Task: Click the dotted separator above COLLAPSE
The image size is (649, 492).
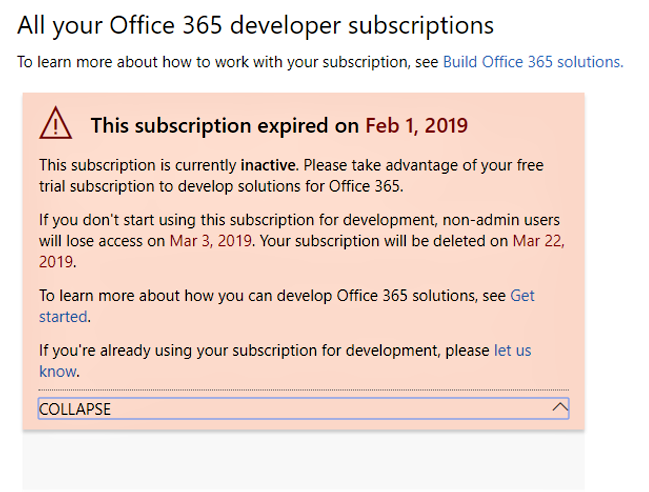Action: click(303, 390)
